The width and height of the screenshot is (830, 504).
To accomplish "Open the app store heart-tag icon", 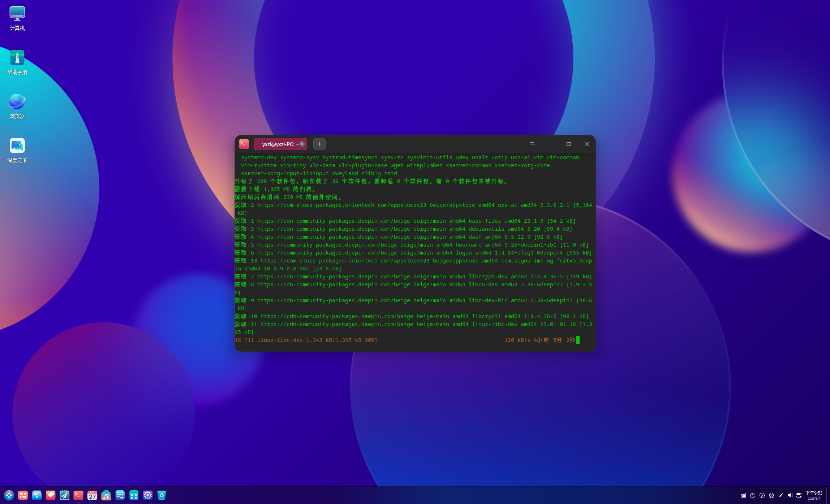I will point(51,495).
